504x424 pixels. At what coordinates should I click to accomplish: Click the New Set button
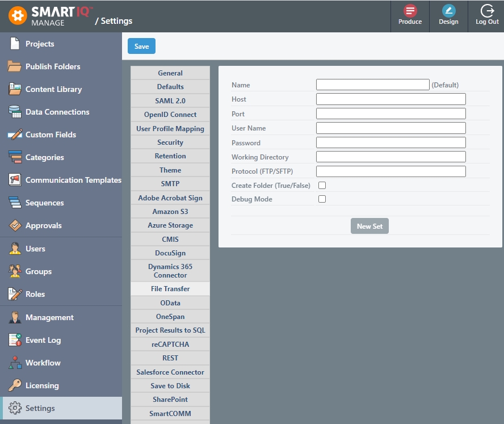click(x=369, y=226)
